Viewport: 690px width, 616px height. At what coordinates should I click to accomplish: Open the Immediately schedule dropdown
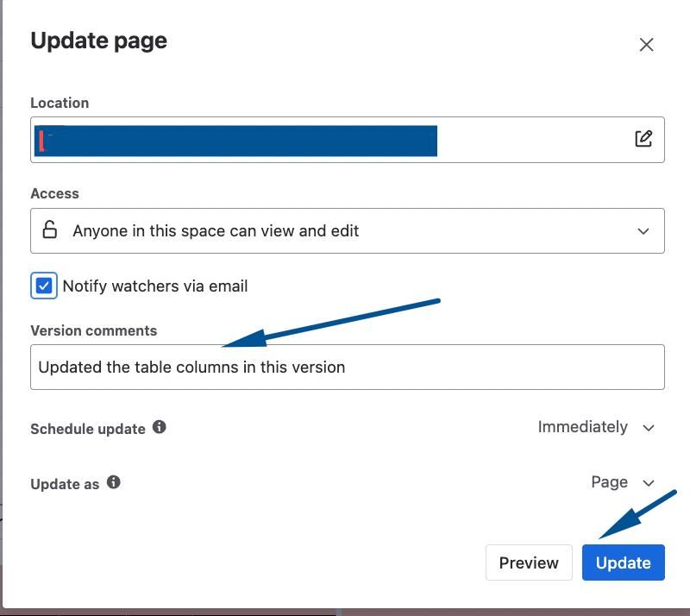point(596,427)
